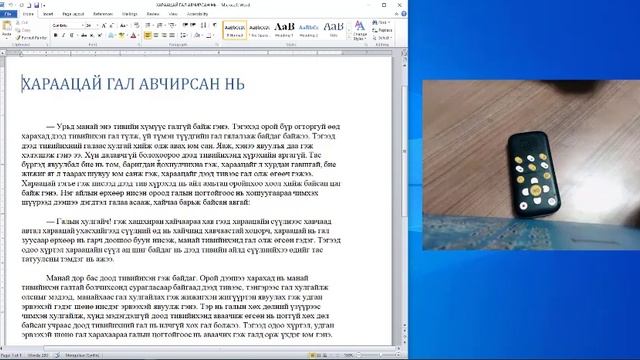Switch to the Home ribbon tab

[28, 14]
